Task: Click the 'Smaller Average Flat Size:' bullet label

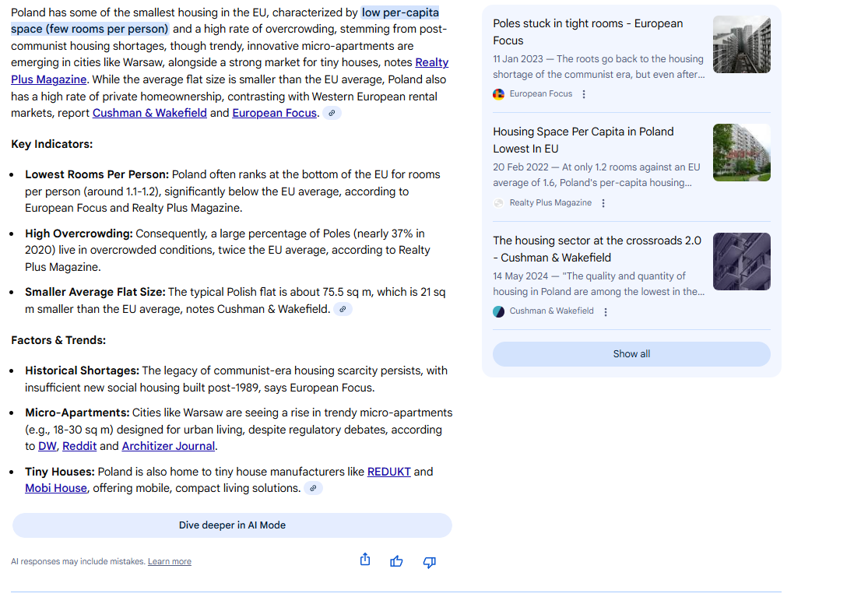Action: (95, 292)
